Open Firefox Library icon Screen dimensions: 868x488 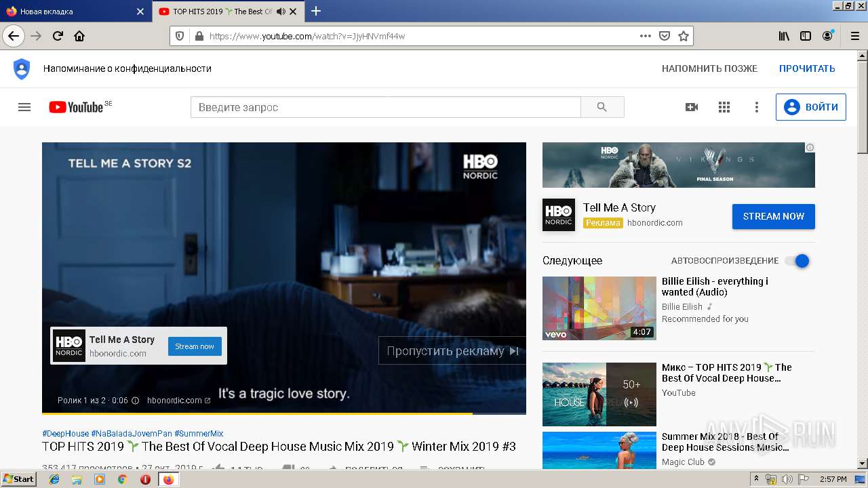pyautogui.click(x=784, y=36)
